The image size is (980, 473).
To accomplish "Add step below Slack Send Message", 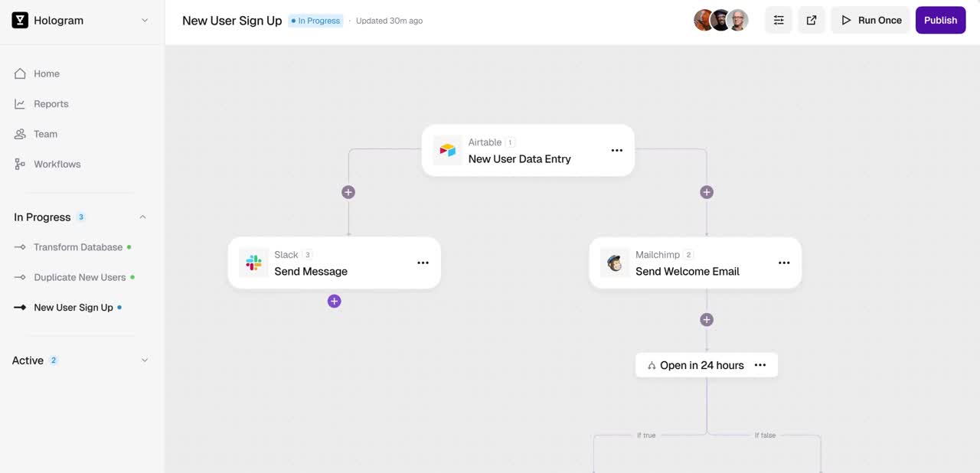I will [x=334, y=302].
